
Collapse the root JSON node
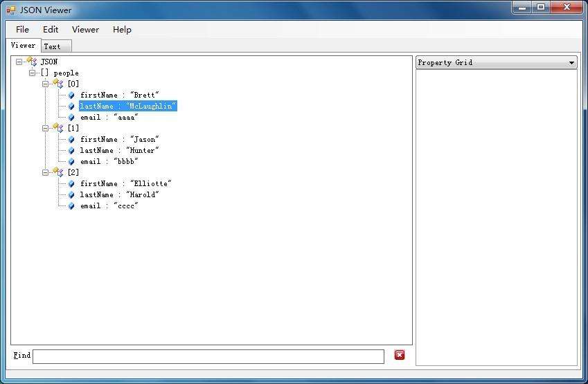(19, 62)
